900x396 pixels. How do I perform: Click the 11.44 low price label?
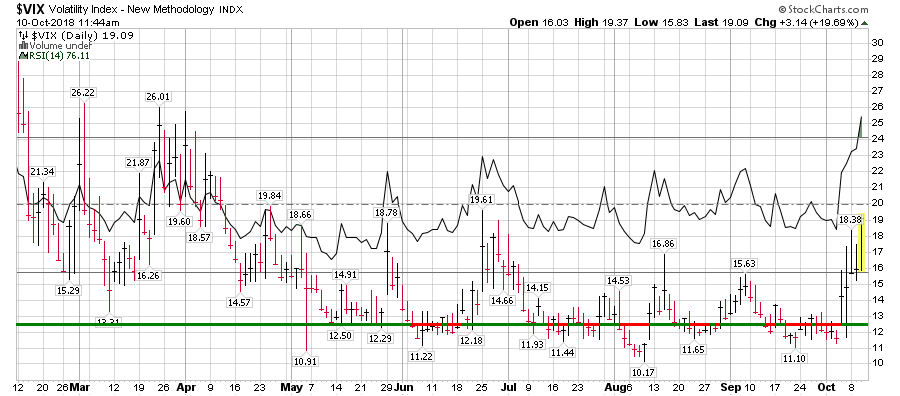coord(561,352)
